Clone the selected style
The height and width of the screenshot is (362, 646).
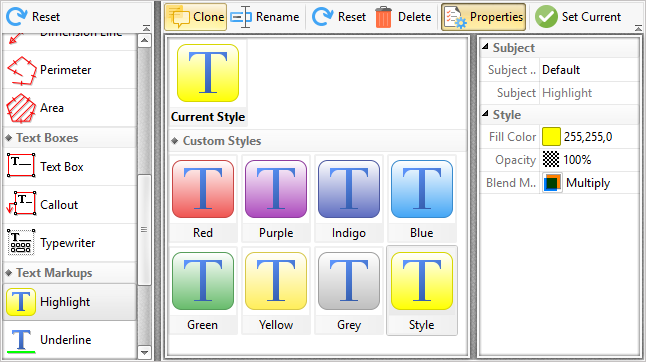pyautogui.click(x=196, y=17)
